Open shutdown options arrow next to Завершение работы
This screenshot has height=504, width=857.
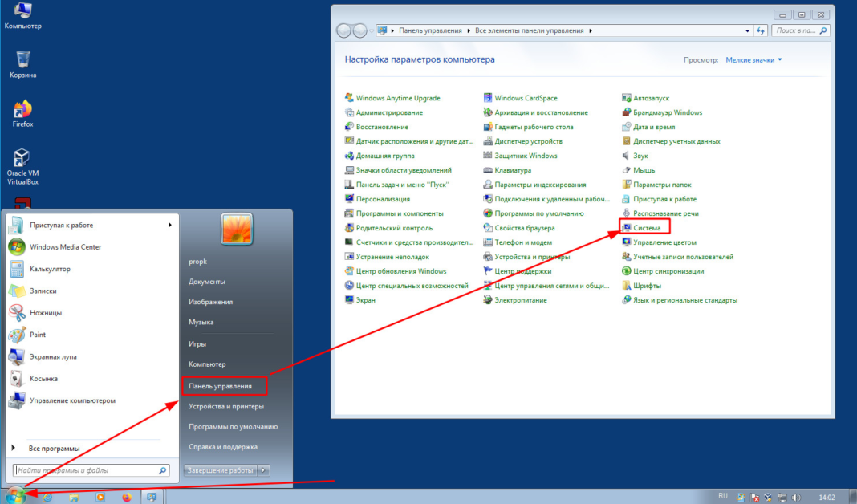click(264, 470)
